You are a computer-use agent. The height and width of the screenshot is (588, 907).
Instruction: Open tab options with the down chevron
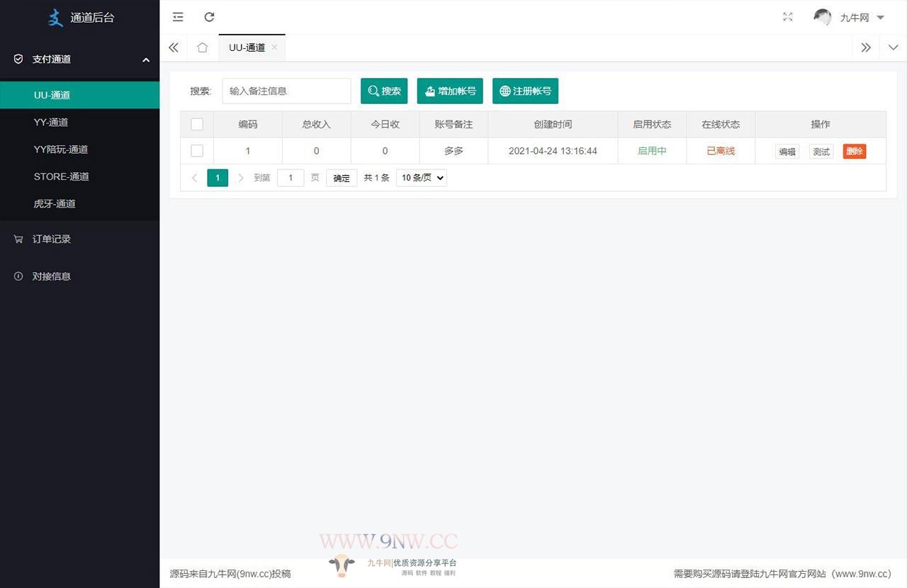[x=893, y=47]
